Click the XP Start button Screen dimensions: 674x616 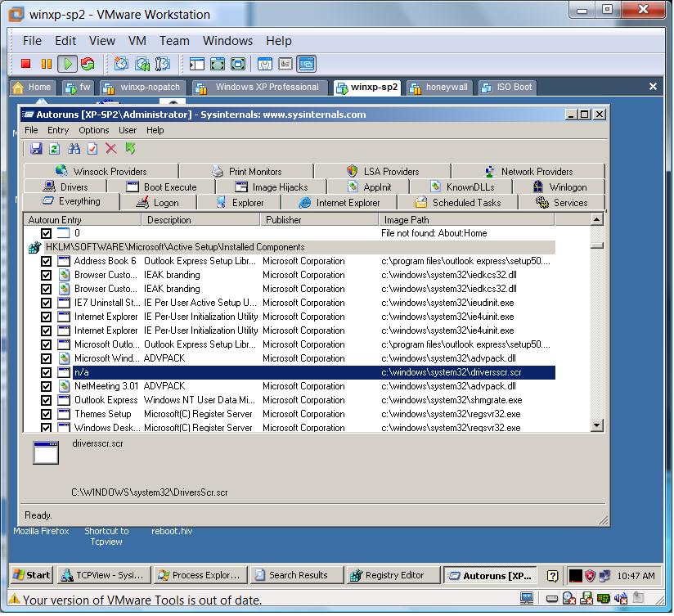(32, 575)
